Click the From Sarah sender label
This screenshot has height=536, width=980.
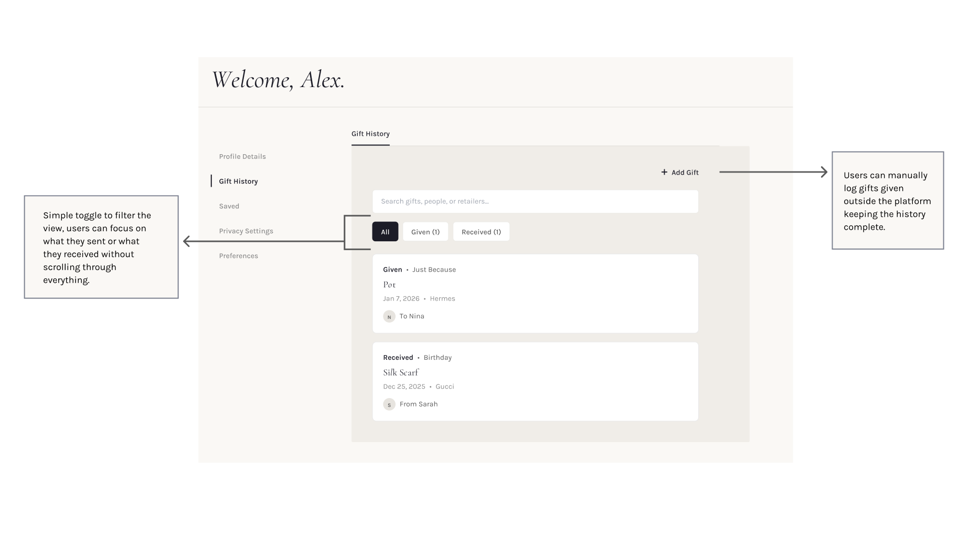click(419, 404)
